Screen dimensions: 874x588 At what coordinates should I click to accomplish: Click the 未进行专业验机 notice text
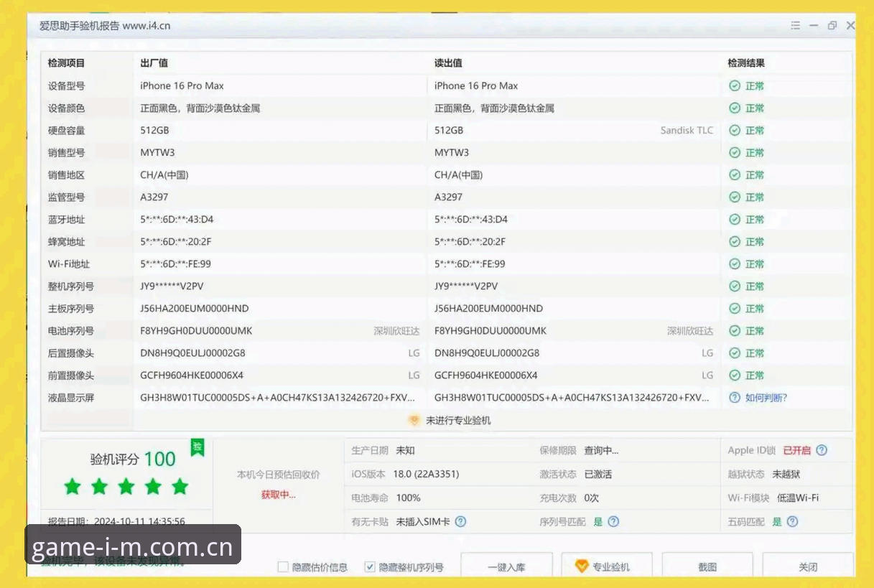(x=458, y=420)
